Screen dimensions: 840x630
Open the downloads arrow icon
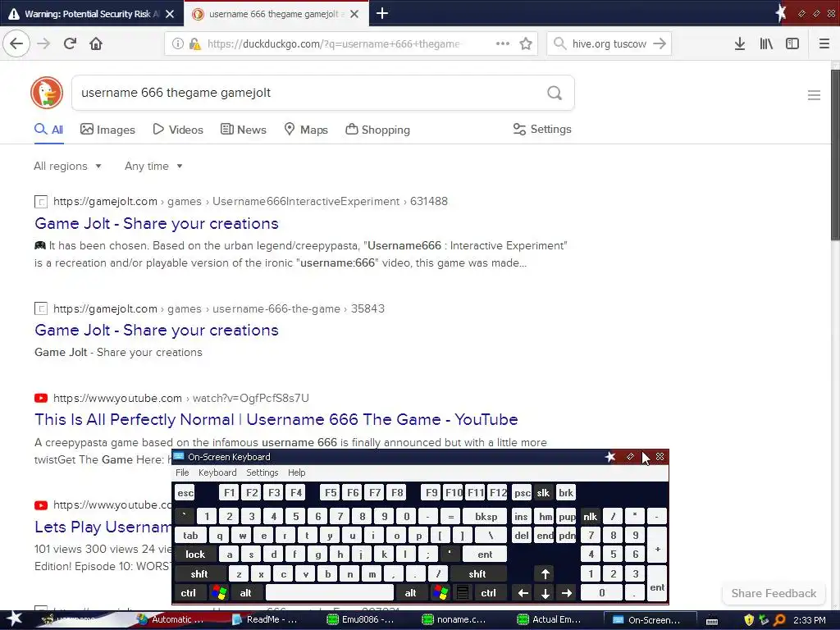(739, 43)
